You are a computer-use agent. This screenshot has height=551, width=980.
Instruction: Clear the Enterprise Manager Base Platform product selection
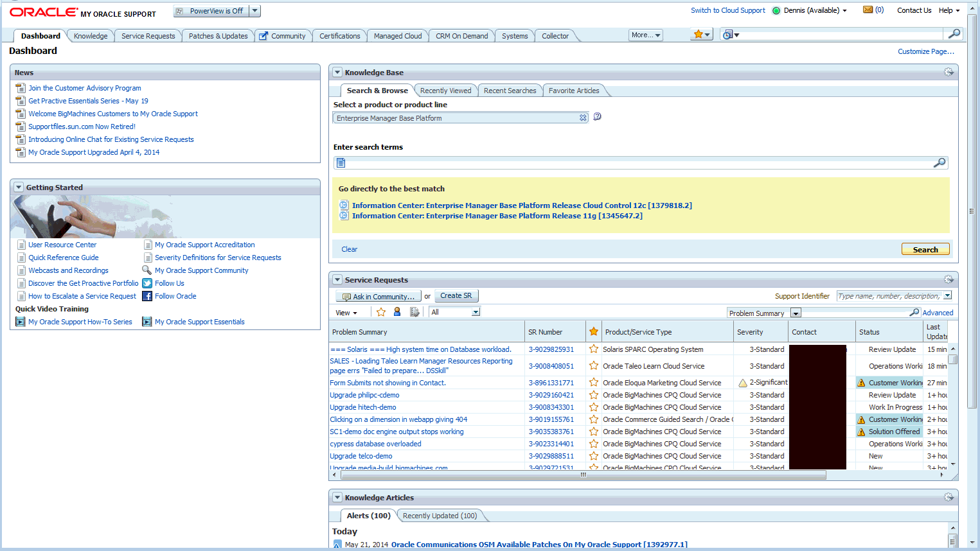point(583,118)
